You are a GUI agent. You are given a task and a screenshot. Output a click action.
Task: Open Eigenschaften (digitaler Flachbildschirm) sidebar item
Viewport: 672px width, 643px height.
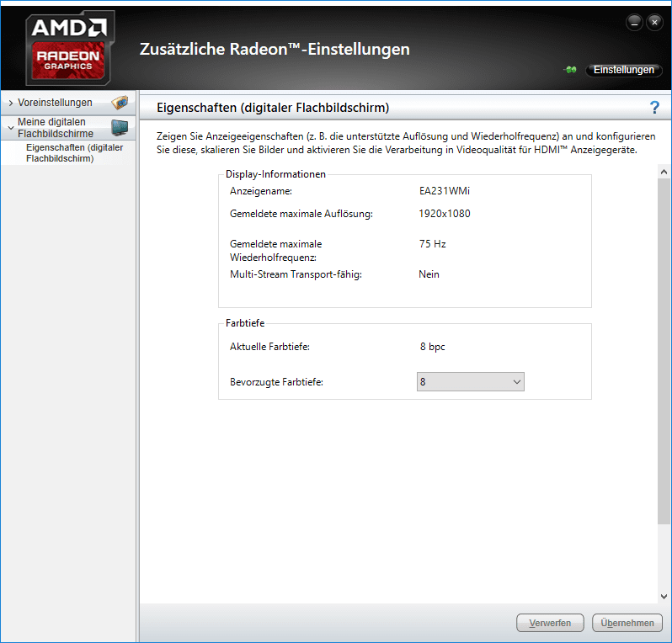coord(74,153)
